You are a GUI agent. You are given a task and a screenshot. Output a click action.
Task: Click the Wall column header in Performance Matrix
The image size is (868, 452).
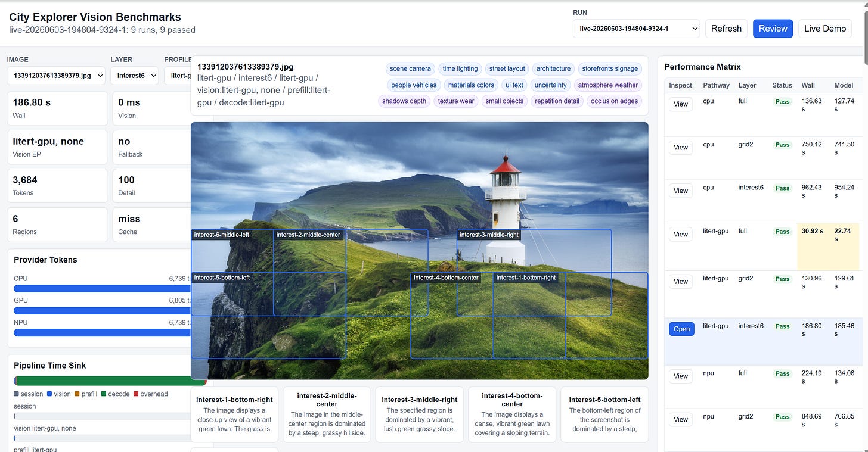808,85
